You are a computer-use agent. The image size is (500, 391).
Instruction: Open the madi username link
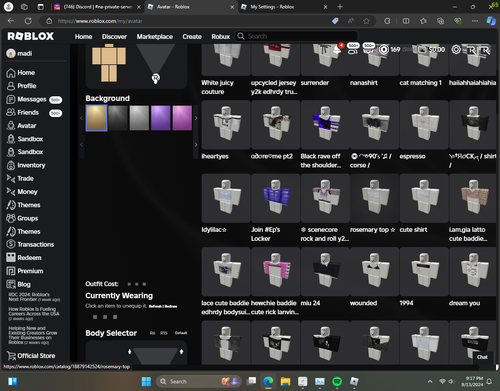[x=20, y=53]
